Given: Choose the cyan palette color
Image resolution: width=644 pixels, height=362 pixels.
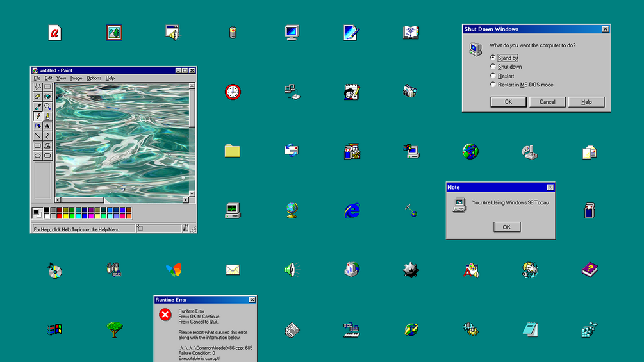Looking at the screenshot, I should [78, 217].
